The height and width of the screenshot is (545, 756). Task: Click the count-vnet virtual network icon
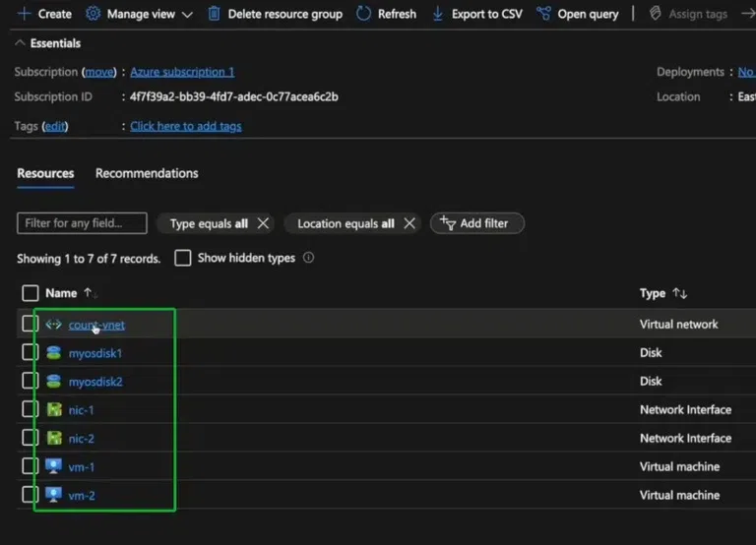point(53,325)
